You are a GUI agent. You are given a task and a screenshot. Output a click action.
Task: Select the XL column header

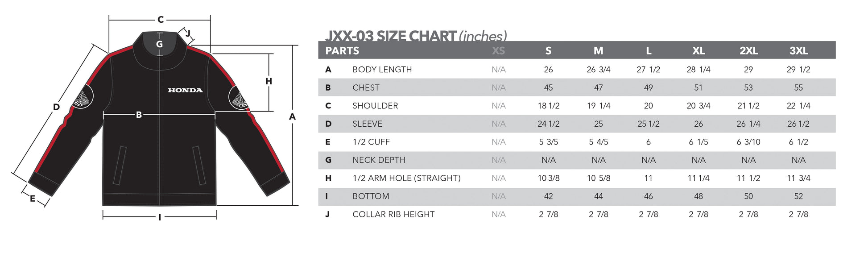[x=699, y=51]
